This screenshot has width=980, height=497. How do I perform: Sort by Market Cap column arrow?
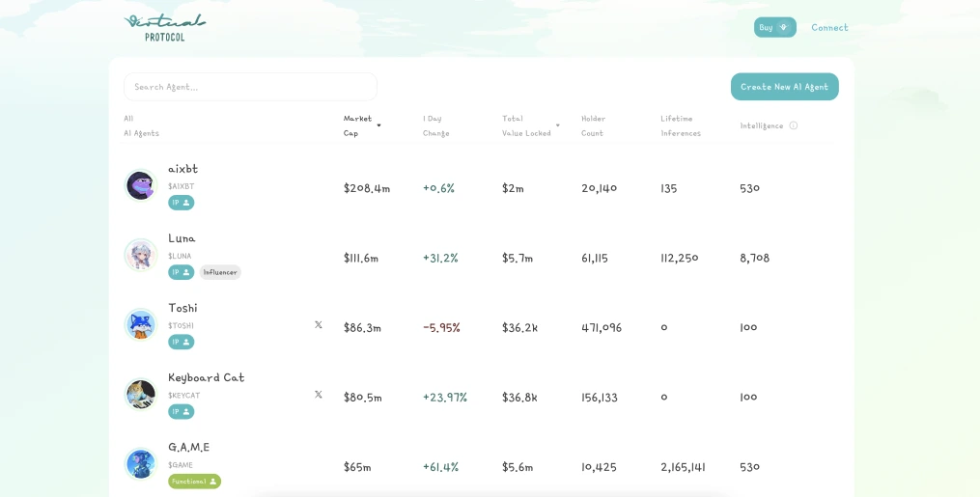[x=378, y=125]
